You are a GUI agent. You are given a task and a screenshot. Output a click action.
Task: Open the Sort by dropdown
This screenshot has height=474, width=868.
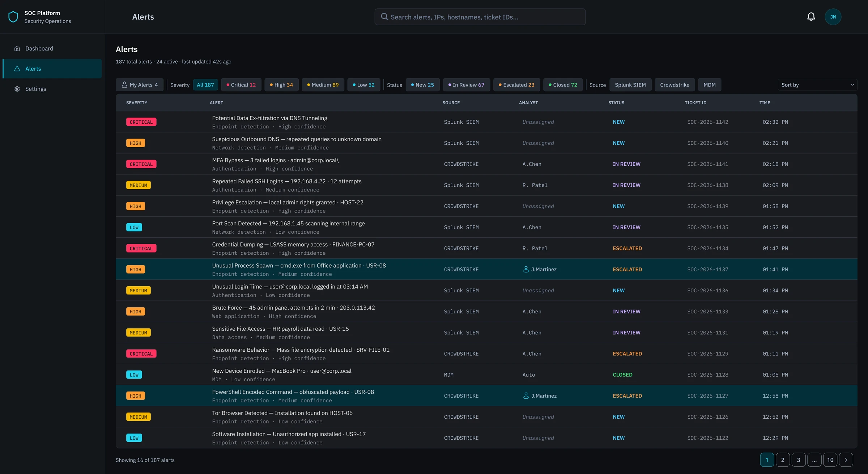point(817,85)
